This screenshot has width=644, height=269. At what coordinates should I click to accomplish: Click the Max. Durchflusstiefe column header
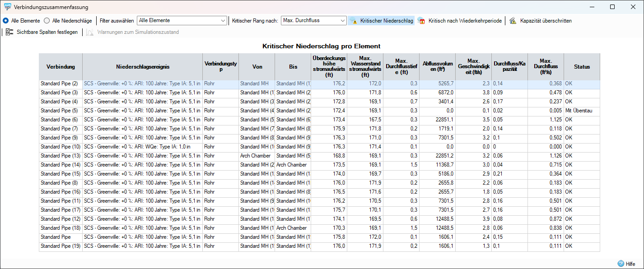(x=401, y=67)
